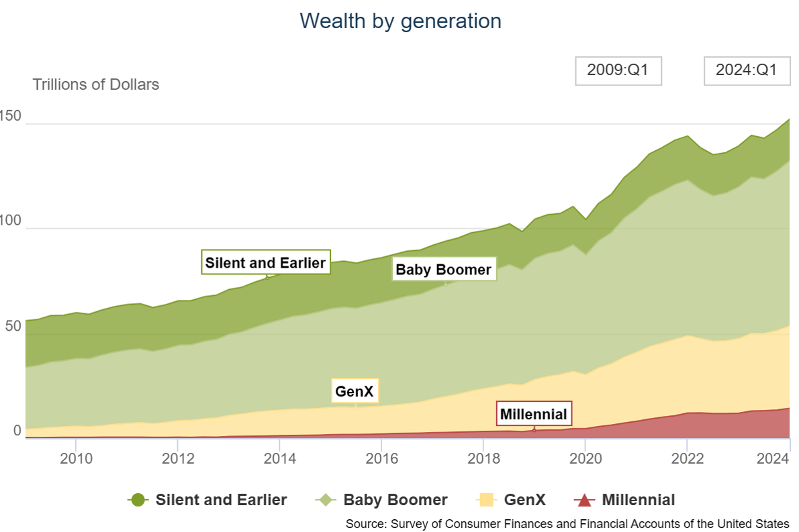
Task: Open the 2024:Q1 end date selector
Action: click(x=746, y=70)
